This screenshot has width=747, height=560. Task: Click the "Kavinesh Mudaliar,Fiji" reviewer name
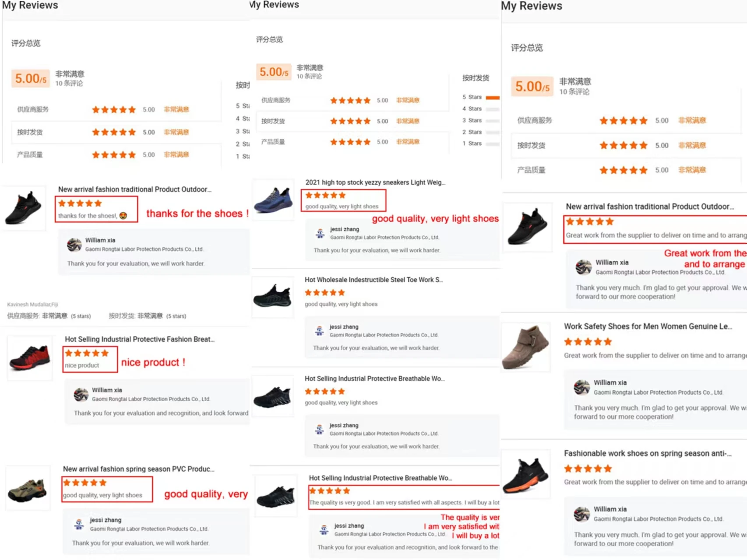point(32,304)
